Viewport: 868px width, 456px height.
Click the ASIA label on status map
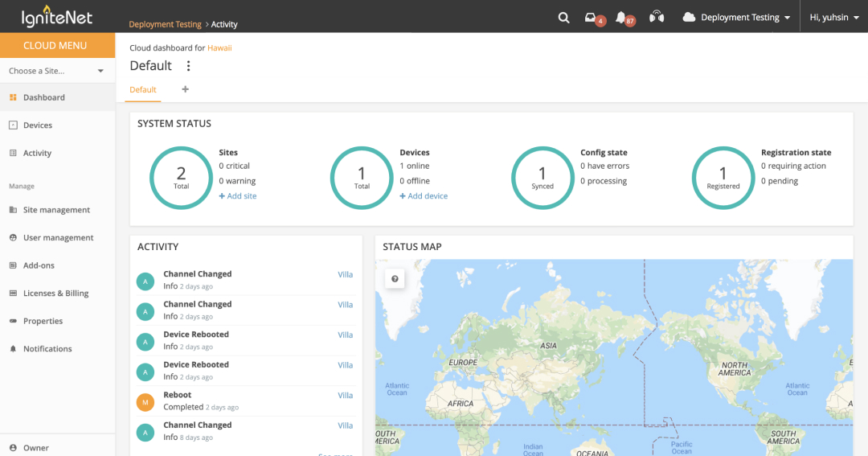pyautogui.click(x=548, y=346)
